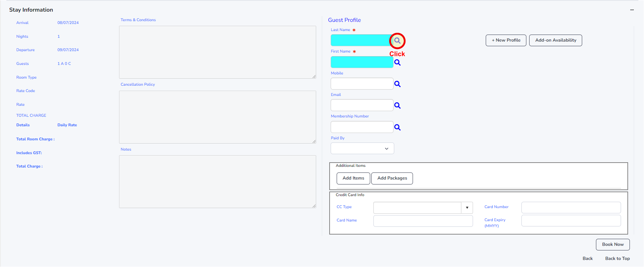Screen dimensions: 644x267
Task: Click the TOTAL CHARGE label
Action: tap(31, 115)
